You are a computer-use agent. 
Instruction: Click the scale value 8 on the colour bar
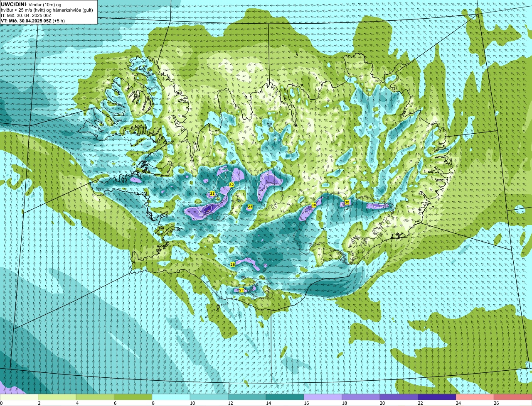coord(153,403)
